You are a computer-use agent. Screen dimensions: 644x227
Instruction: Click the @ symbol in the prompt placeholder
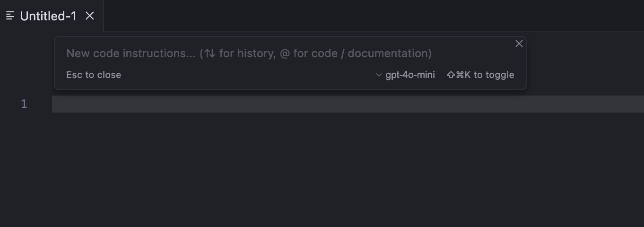tap(284, 53)
